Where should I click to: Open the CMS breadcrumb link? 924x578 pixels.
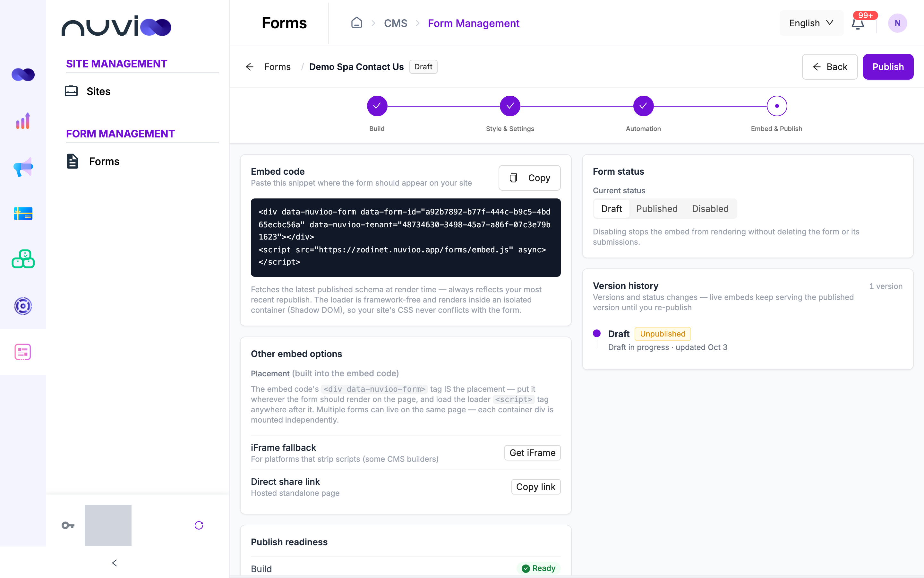click(x=395, y=23)
